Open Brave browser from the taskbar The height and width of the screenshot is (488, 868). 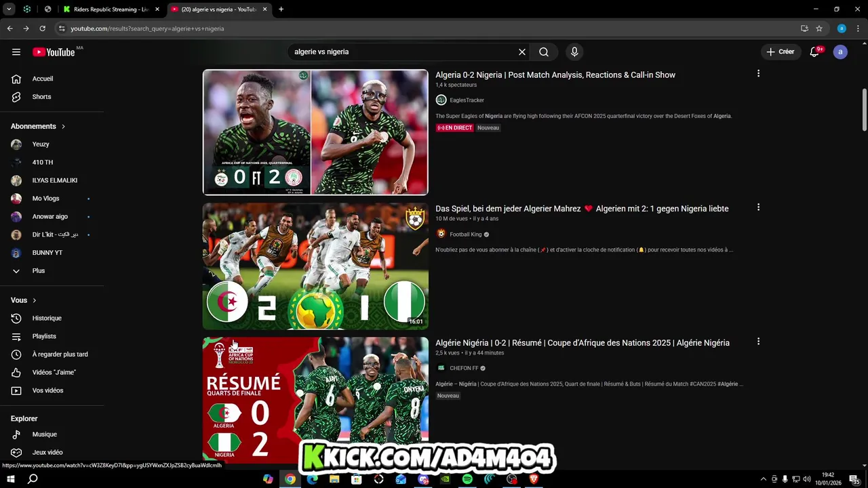coord(534,479)
